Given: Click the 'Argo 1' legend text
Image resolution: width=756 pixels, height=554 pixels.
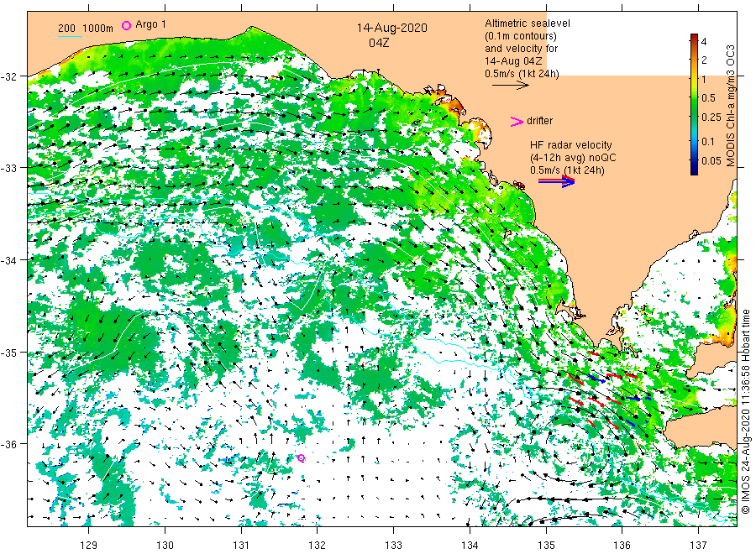Looking at the screenshot, I should [x=150, y=24].
